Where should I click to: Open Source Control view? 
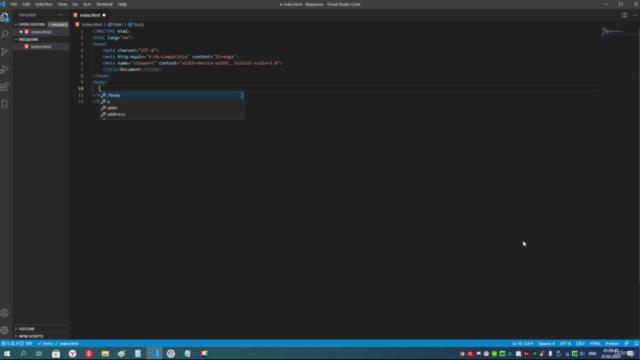5,52
